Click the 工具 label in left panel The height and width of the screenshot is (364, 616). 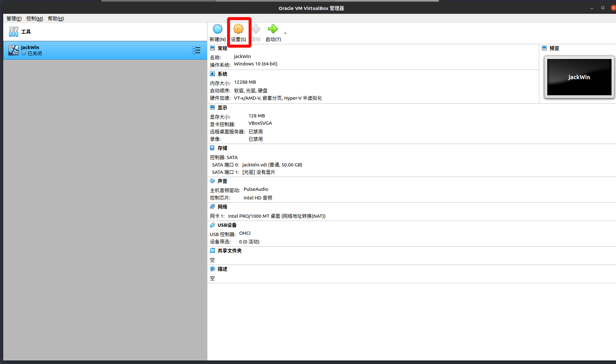pos(26,32)
